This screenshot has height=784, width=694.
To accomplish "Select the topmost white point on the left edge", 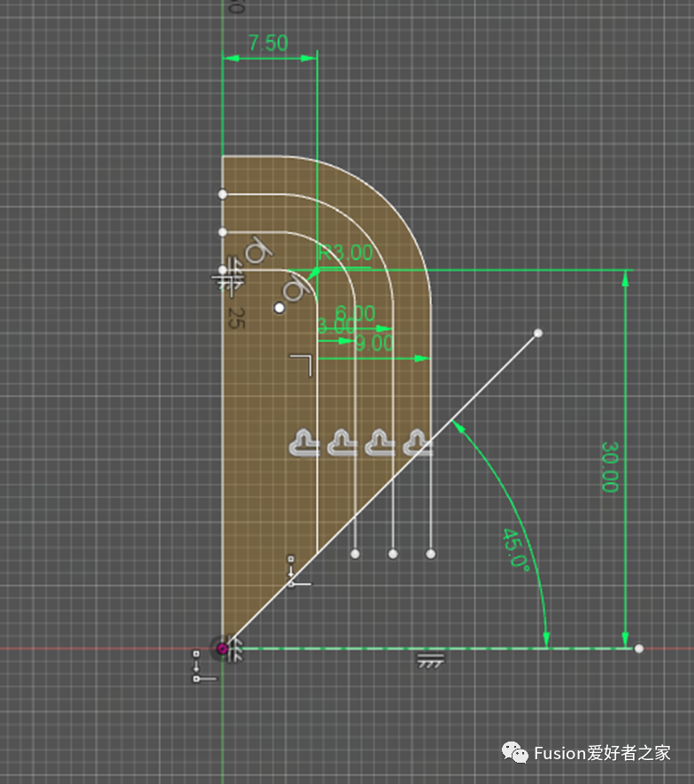I will 222,194.
